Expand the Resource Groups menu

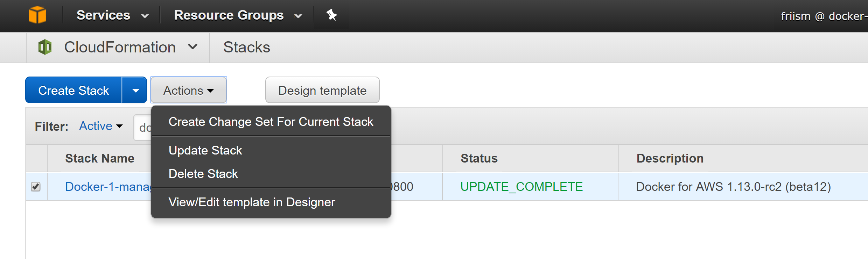tap(238, 15)
